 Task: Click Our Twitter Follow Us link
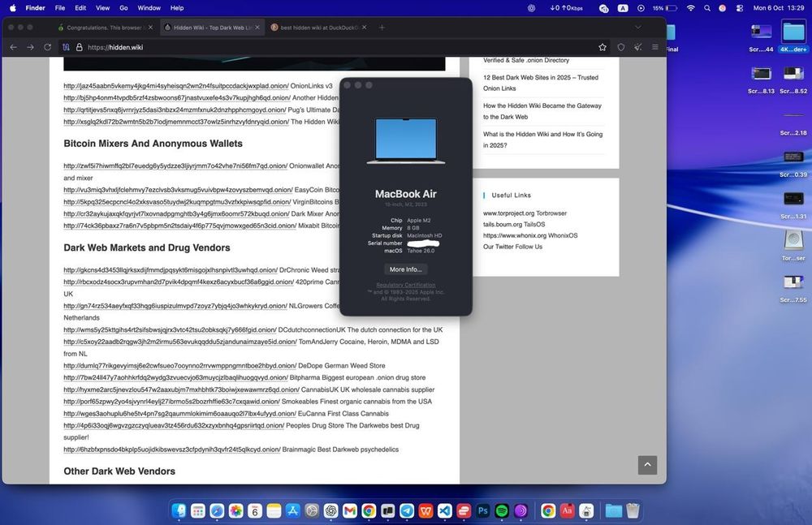(512, 247)
